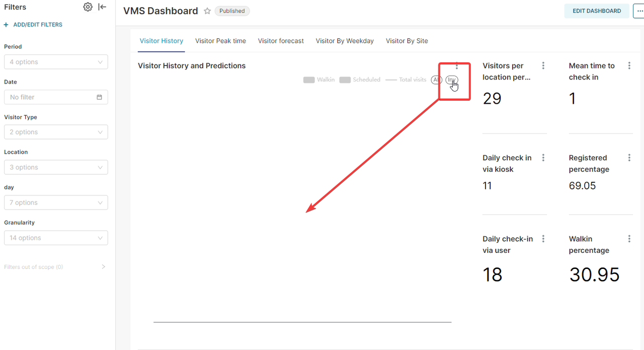644x350 pixels.
Task: Open Visitors per location three-dot menu
Action: (x=543, y=66)
